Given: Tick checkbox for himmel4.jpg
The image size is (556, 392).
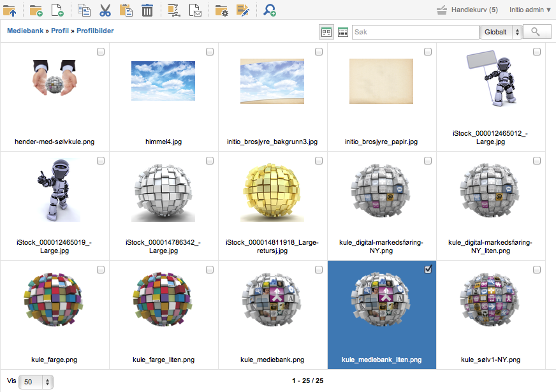Looking at the screenshot, I should coord(210,52).
